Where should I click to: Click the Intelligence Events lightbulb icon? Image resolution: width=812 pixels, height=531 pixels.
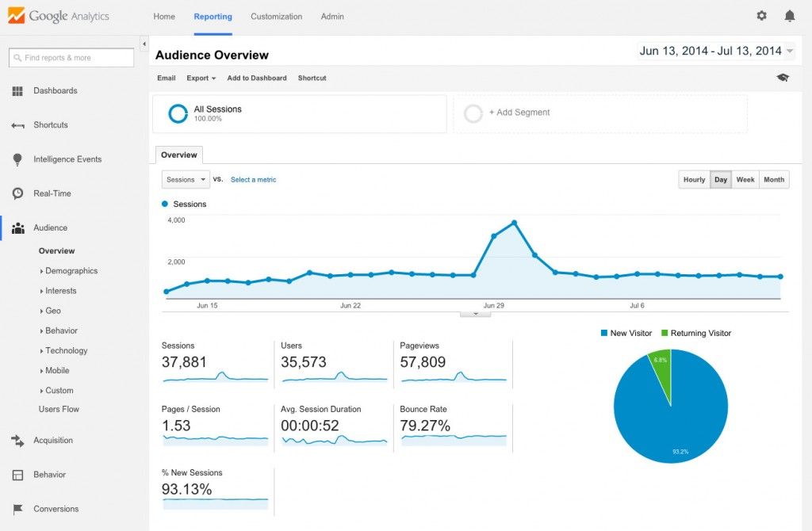(16, 159)
